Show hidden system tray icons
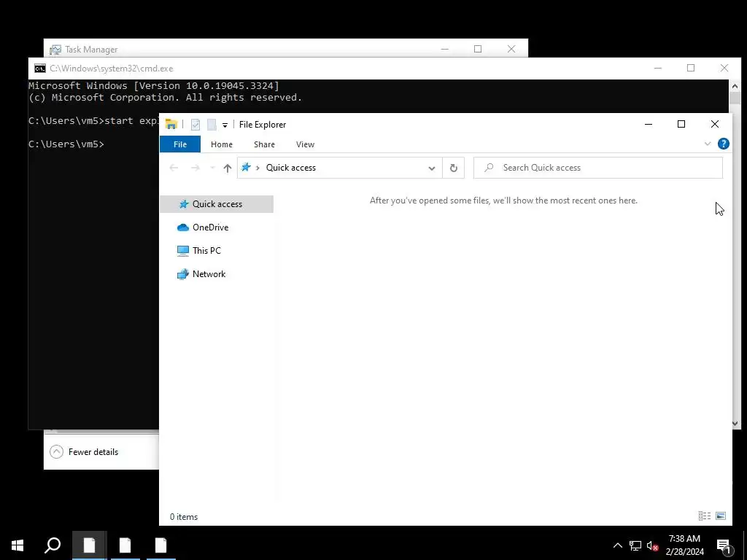The image size is (747, 560). click(617, 545)
